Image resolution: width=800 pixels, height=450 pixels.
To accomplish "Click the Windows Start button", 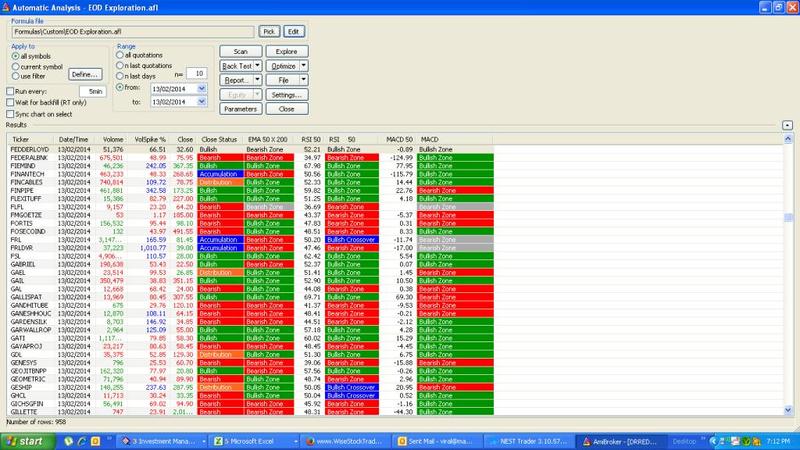I will tap(28, 441).
